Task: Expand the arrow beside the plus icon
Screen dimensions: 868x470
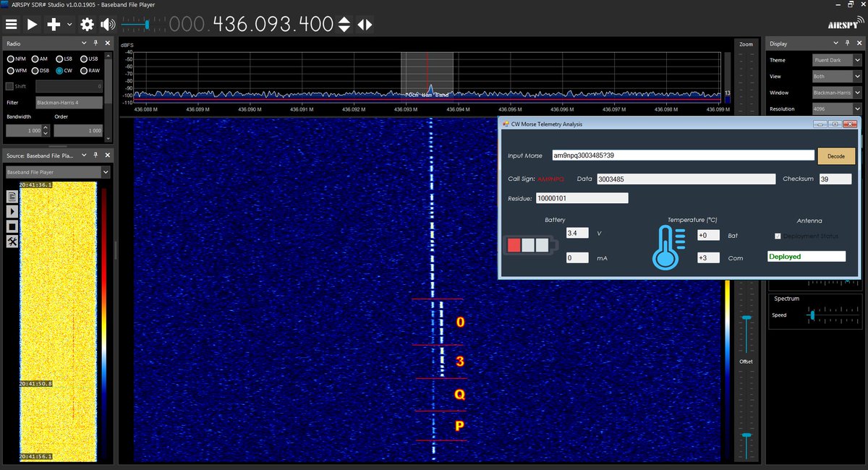Action: [x=69, y=25]
